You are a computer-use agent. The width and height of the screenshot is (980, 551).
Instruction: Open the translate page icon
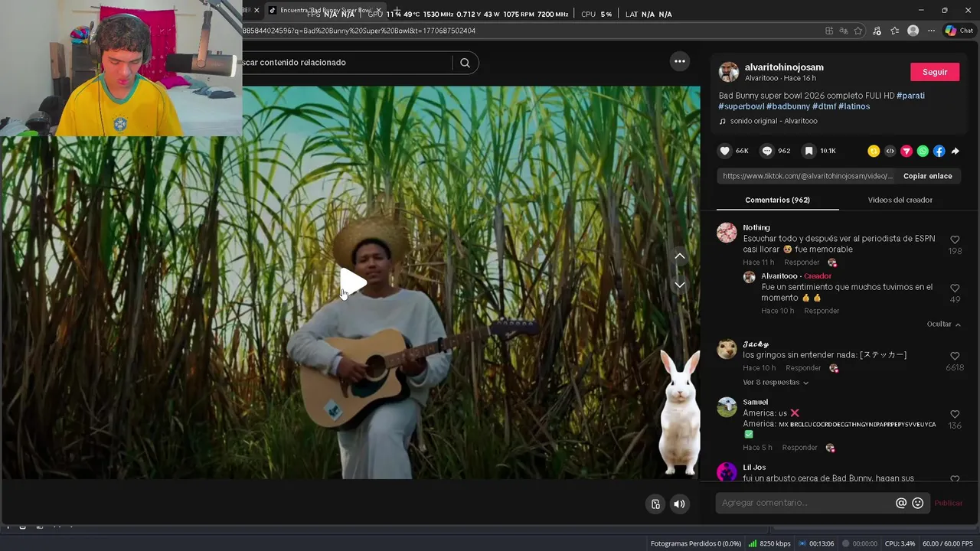(x=844, y=31)
